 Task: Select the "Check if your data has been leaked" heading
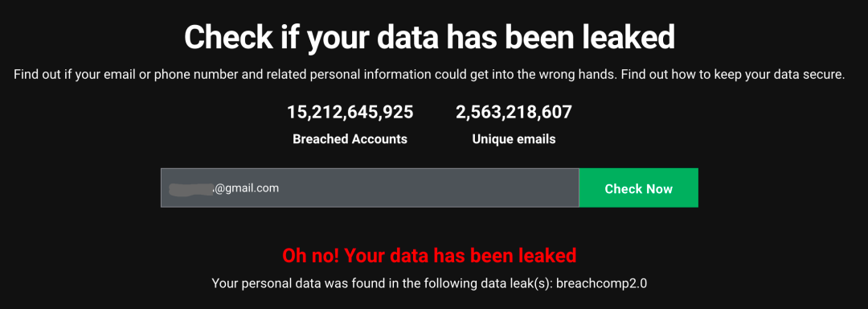[x=429, y=38]
